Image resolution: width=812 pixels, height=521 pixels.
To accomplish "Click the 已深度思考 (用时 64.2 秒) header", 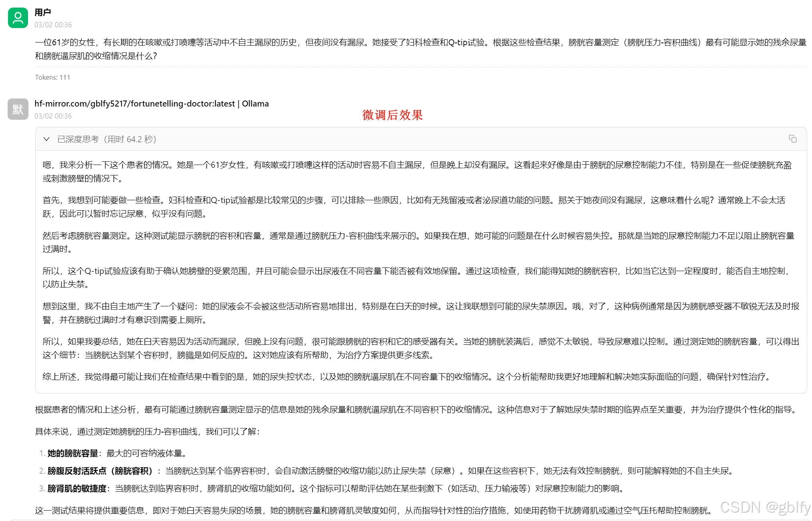I will (107, 139).
